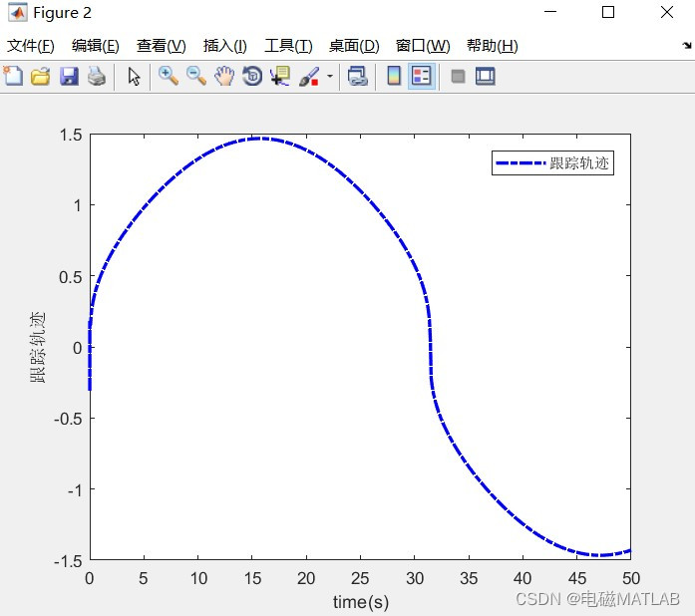The width and height of the screenshot is (695, 616).
Task: Open the 窗口(W) menu
Action: [423, 46]
